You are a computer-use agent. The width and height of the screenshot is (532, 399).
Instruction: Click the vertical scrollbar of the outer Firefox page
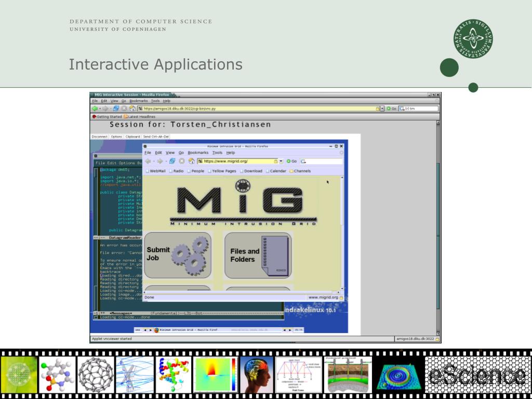[437, 229]
